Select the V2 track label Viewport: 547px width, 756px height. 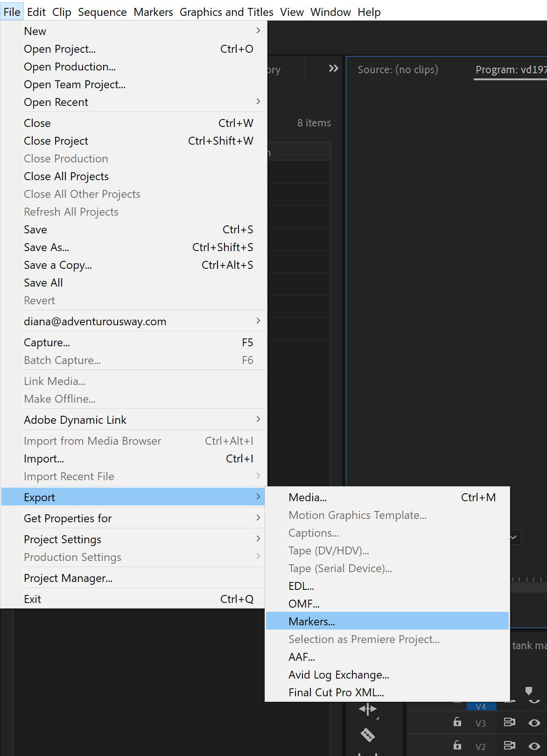481,747
